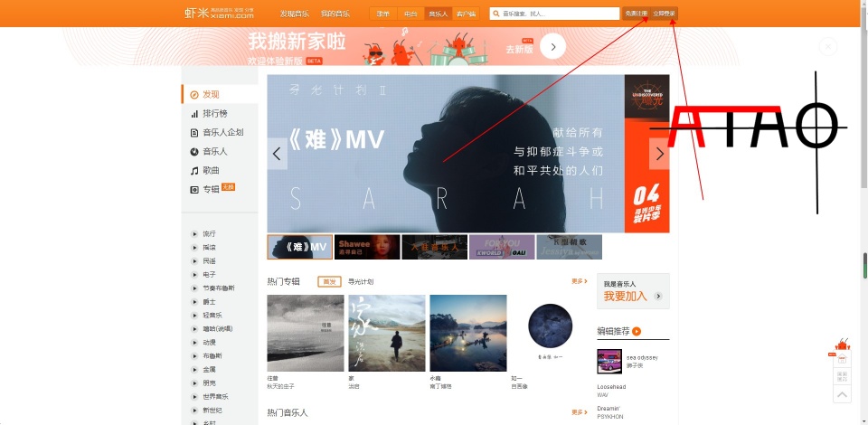Open 我的音乐 in top navigation
This screenshot has width=868, height=425.
click(x=335, y=14)
